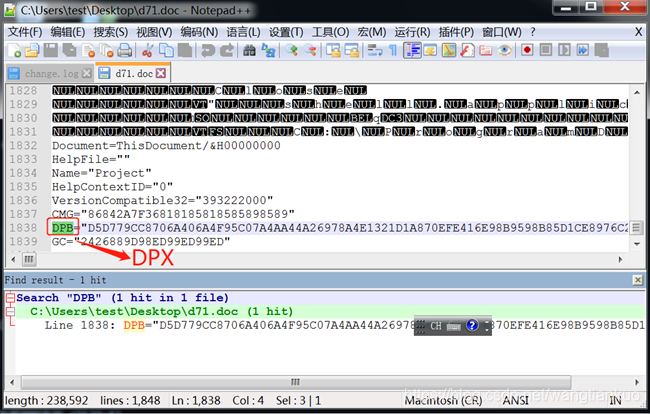Screen dimensions: 650x414
Task: Open the Function List panel icon
Action: coord(467,51)
